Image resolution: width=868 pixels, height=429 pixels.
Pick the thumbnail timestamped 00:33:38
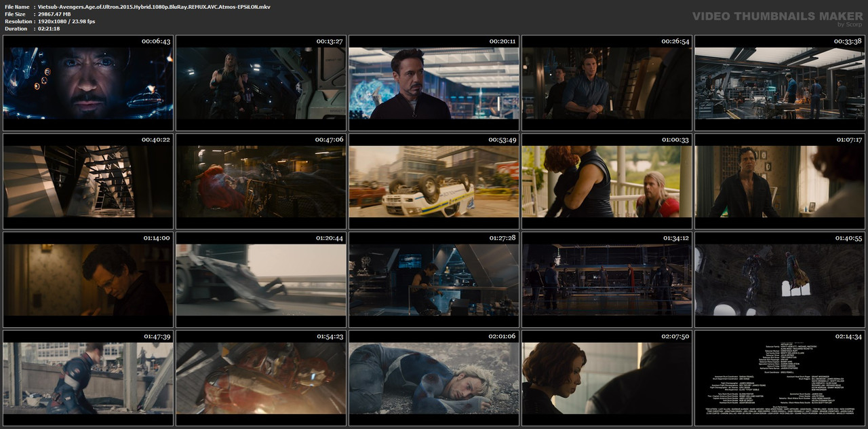780,83
